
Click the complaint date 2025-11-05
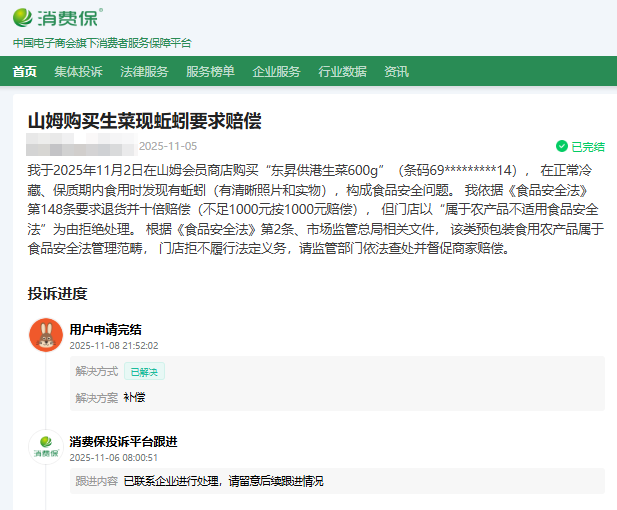[168, 146]
